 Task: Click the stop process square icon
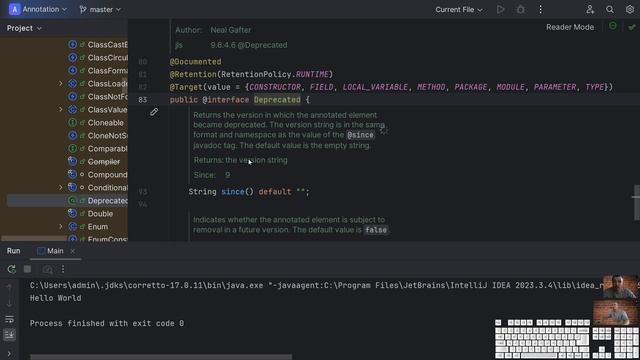pos(27,269)
